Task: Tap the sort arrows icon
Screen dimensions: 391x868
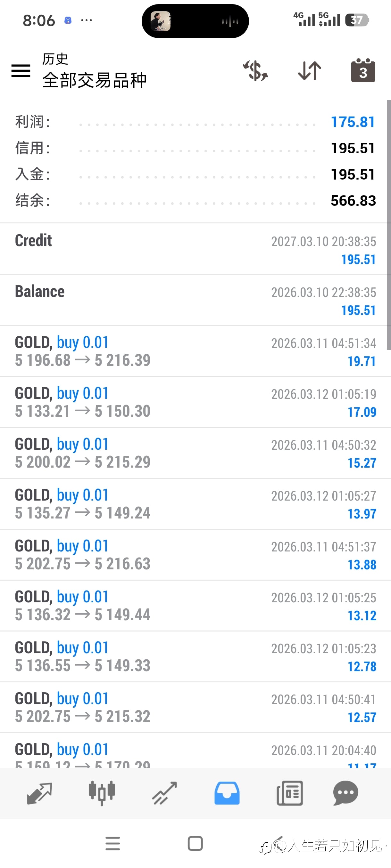Action: point(309,71)
